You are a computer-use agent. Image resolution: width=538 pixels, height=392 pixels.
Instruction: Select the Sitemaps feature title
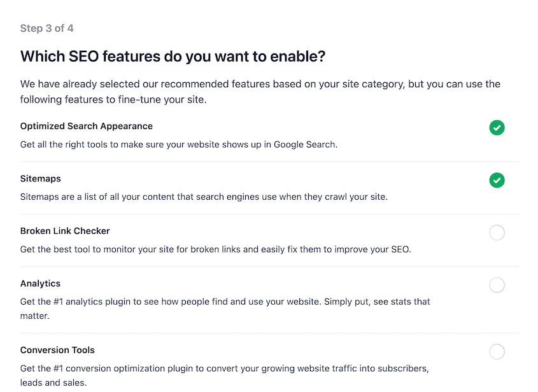pyautogui.click(x=41, y=179)
